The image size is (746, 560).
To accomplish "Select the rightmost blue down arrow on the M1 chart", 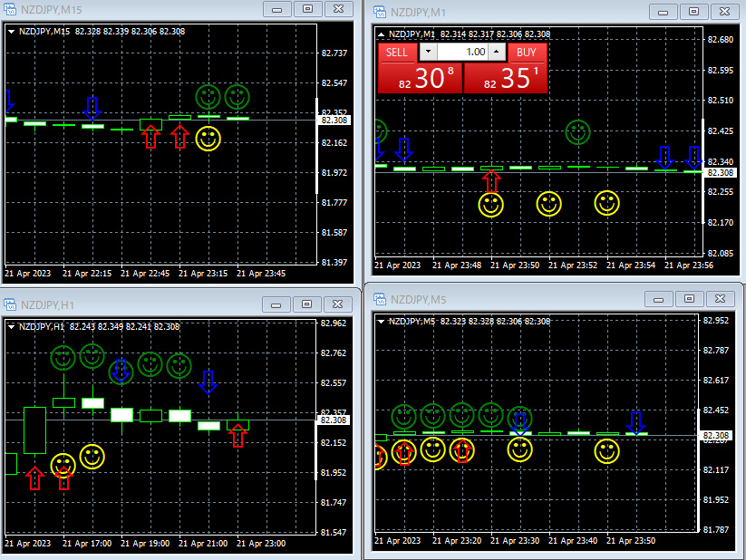I will click(693, 158).
